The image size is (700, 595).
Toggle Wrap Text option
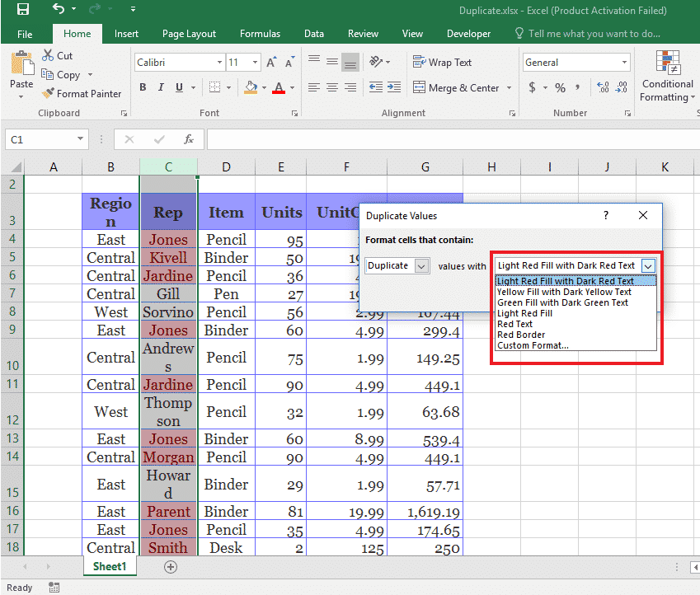tap(443, 63)
